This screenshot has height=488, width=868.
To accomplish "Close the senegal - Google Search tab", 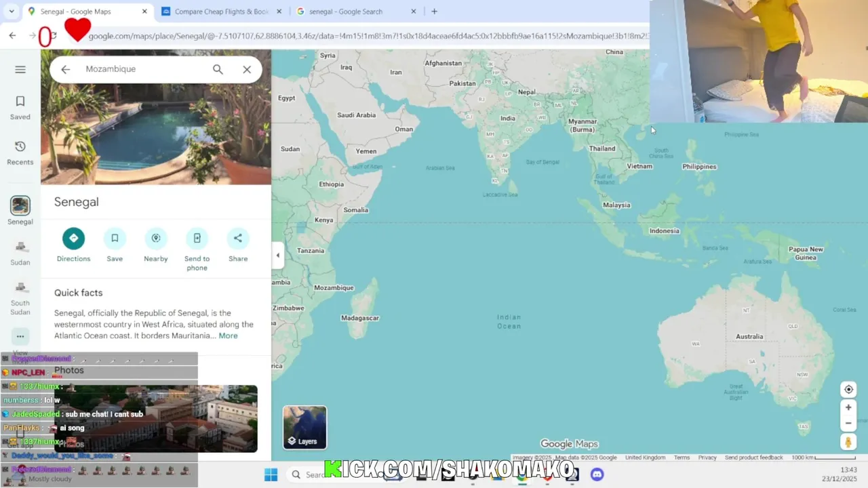I will [x=414, y=12].
